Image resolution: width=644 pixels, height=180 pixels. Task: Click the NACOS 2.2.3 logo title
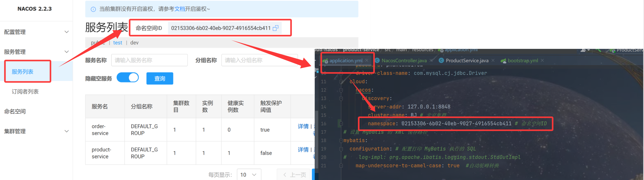(x=35, y=9)
